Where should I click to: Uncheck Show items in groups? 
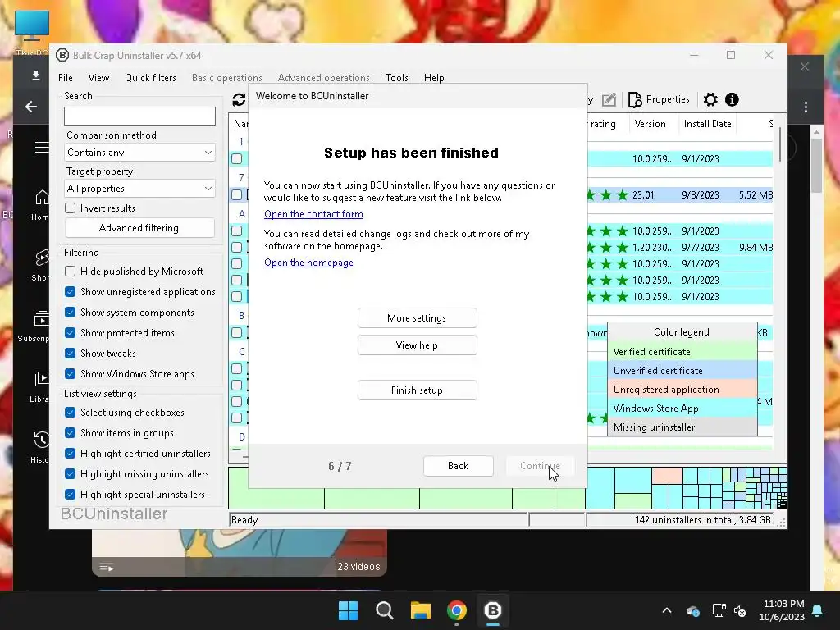[71, 433]
